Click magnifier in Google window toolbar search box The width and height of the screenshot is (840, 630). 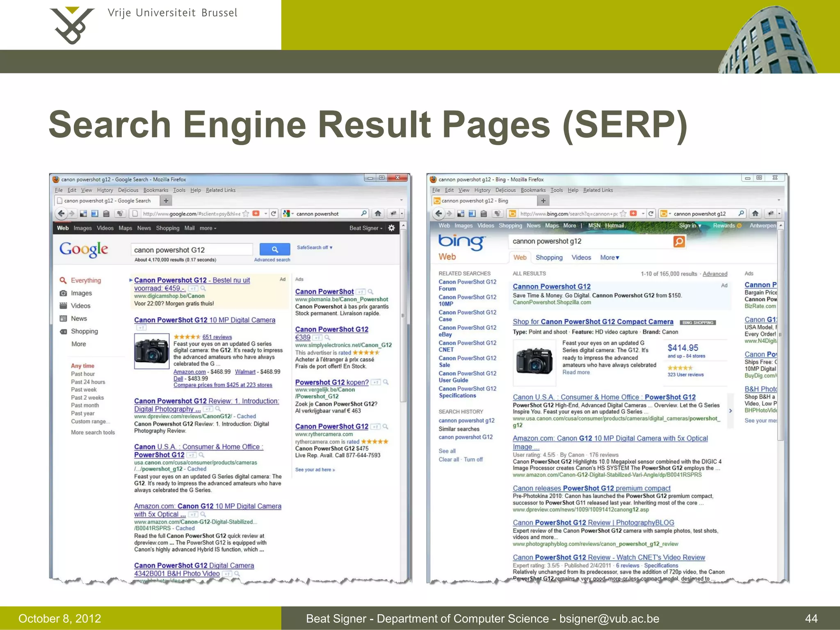pyautogui.click(x=364, y=213)
